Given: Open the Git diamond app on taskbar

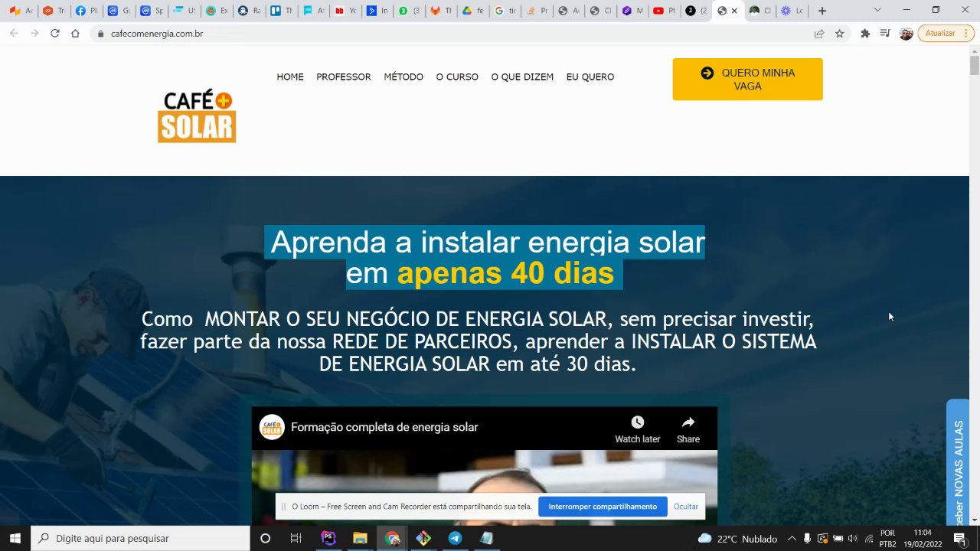Looking at the screenshot, I should [423, 538].
